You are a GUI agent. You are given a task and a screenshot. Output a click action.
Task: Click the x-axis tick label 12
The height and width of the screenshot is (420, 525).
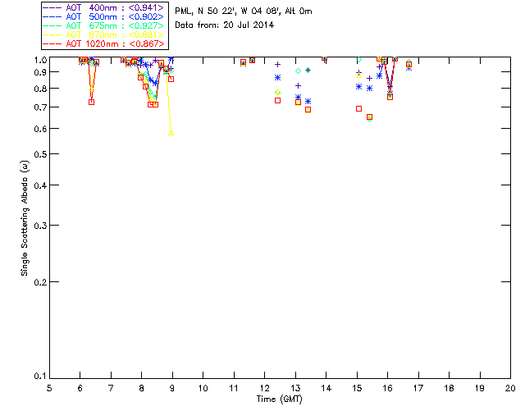(x=264, y=388)
